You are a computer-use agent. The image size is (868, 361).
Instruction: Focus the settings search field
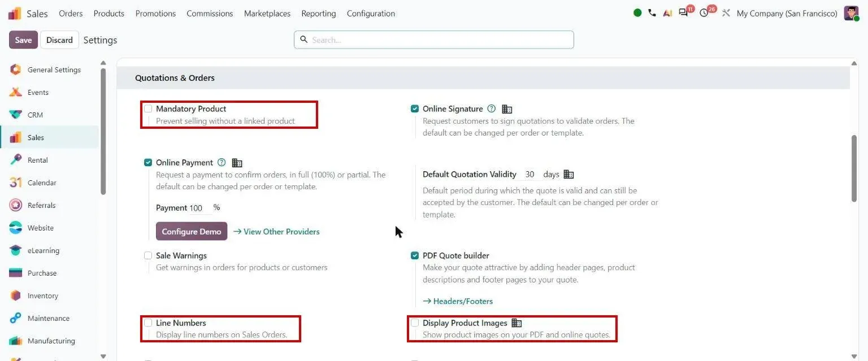tap(433, 40)
